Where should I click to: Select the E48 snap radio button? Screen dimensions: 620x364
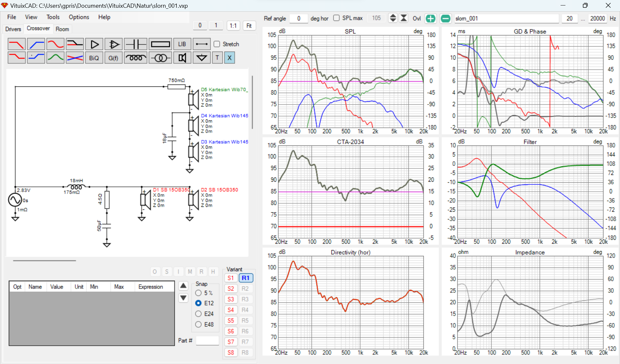click(198, 324)
